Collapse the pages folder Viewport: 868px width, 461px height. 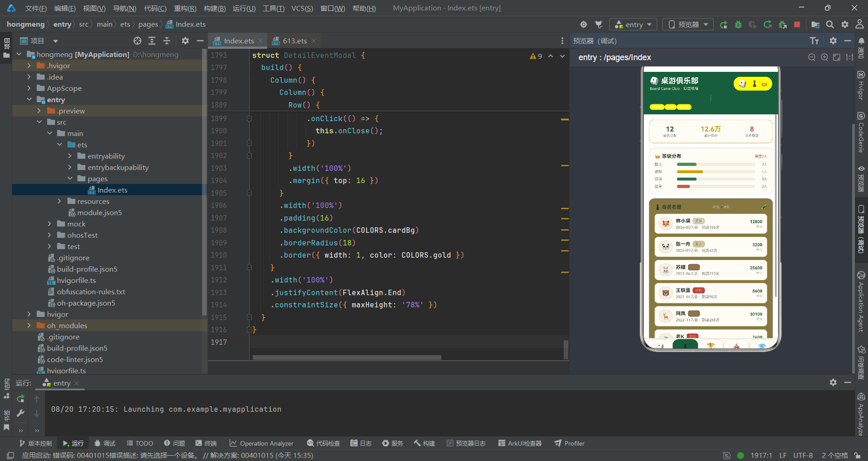click(x=70, y=179)
